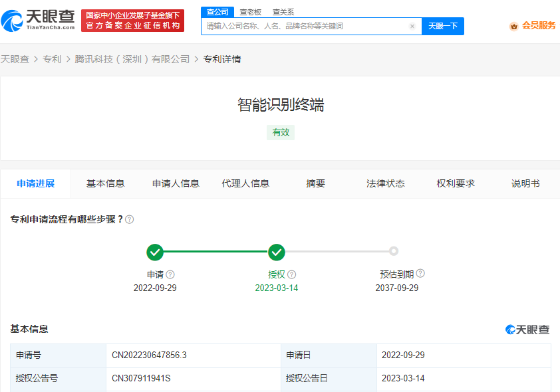Click help icon beside patent process question

pos(130,219)
